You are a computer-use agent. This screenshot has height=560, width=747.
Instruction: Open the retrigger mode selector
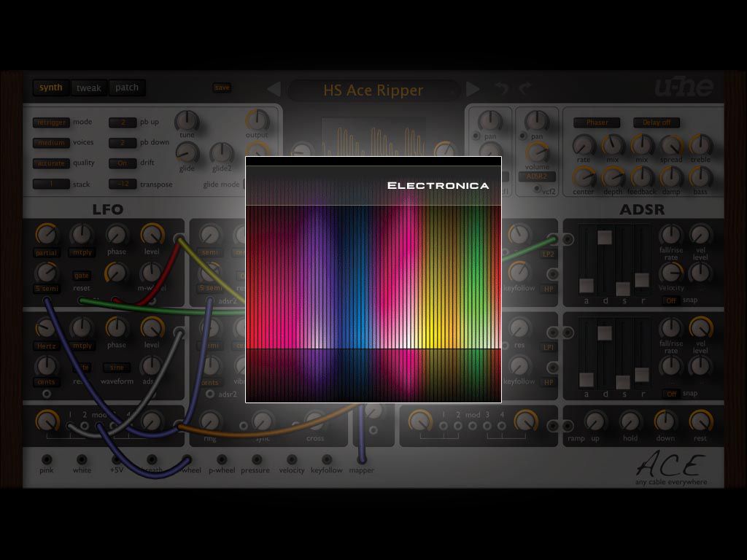click(x=52, y=122)
